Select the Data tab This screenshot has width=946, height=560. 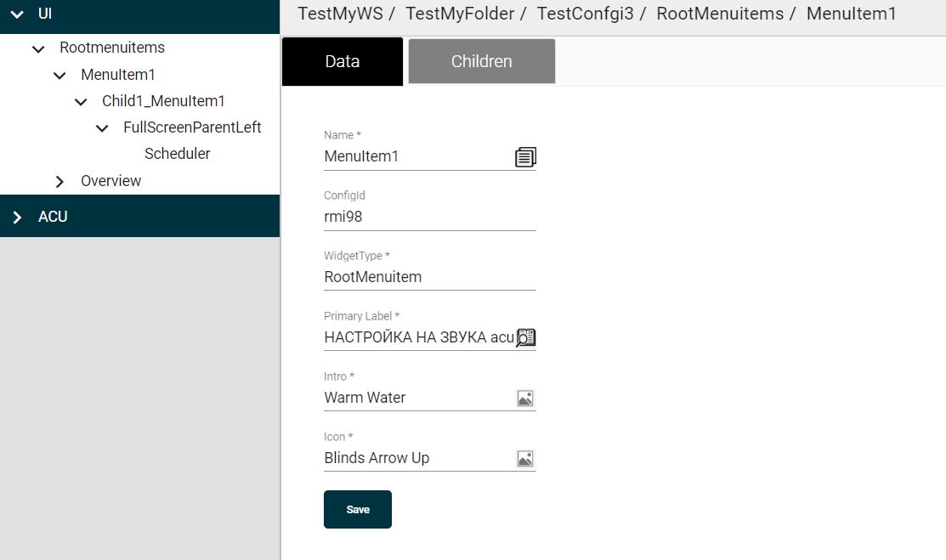[342, 60]
